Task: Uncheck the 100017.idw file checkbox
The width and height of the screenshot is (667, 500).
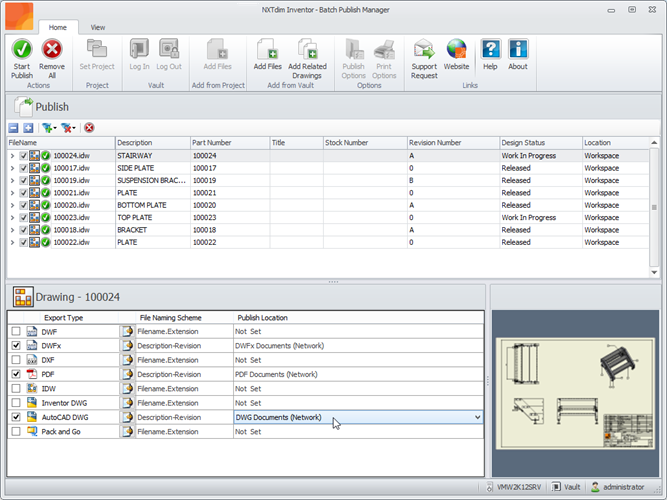Action: coord(23,168)
